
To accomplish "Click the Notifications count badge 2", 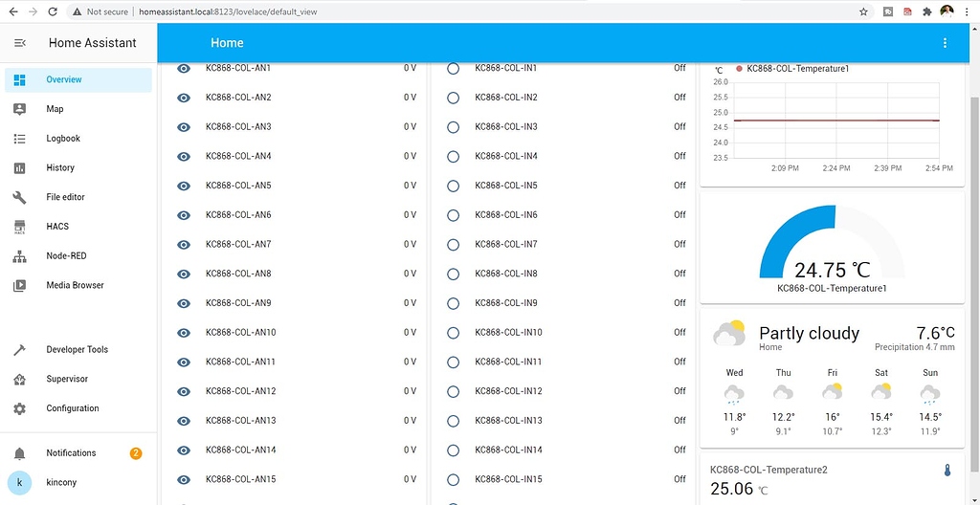I will click(136, 453).
